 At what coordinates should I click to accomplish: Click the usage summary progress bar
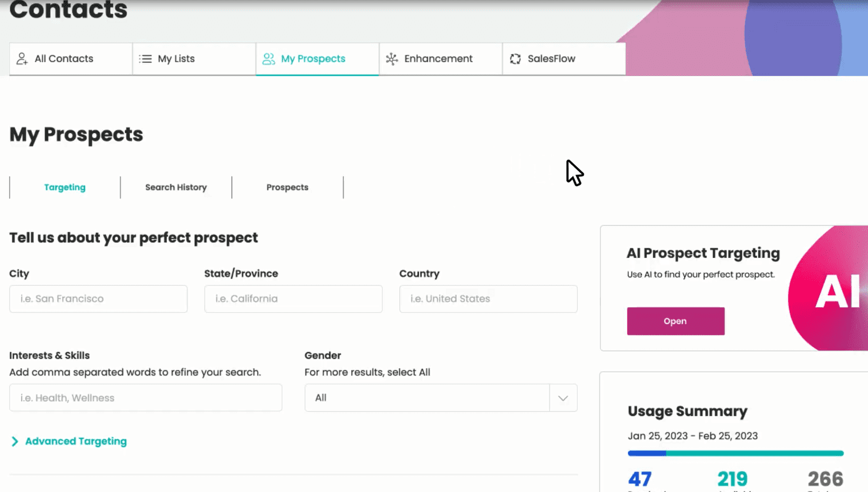[736, 453]
